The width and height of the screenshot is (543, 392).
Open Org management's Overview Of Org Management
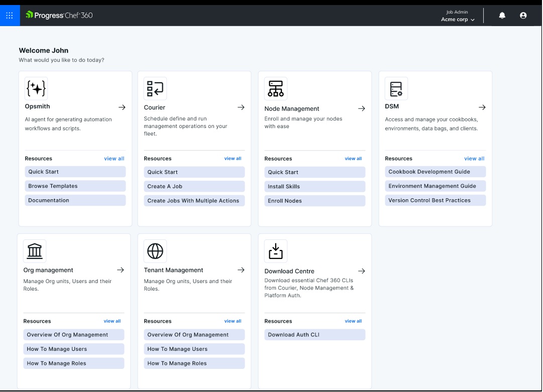pos(74,335)
